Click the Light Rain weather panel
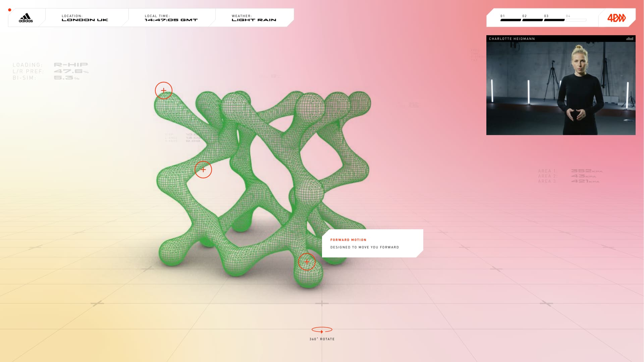The image size is (644, 362). 254,18
